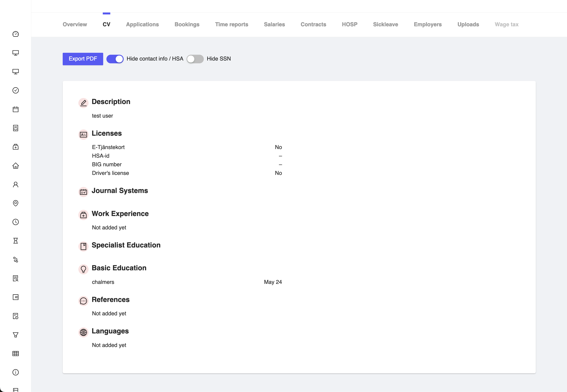Viewport: 567px width, 392px height.
Task: Click the Export PDF button
Action: click(83, 59)
